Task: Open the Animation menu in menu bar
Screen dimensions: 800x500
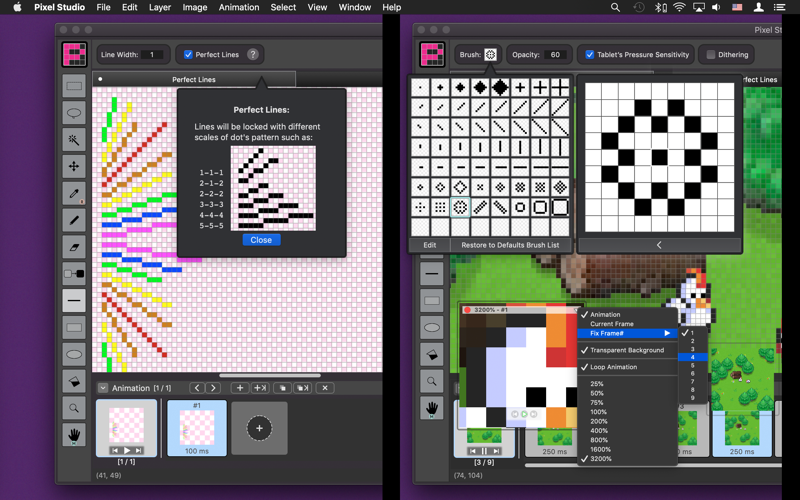Action: coord(239,7)
